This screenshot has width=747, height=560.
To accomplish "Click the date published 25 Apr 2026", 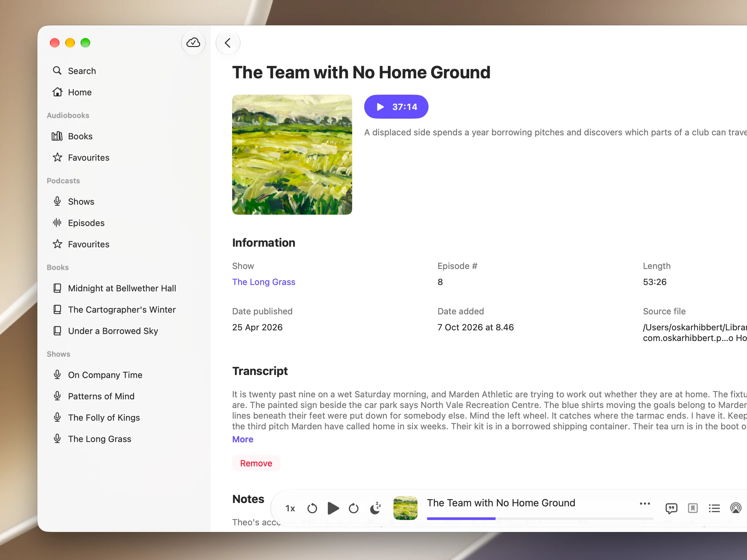I will pyautogui.click(x=257, y=327).
